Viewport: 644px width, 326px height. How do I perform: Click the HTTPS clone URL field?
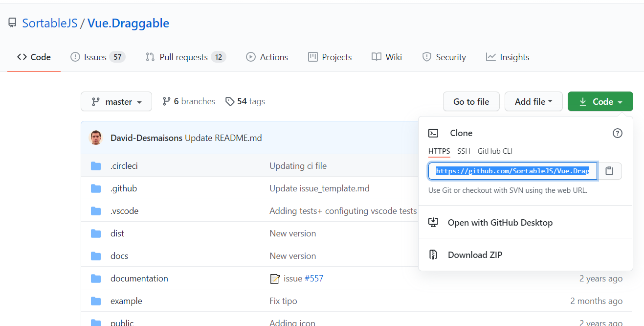(512, 171)
